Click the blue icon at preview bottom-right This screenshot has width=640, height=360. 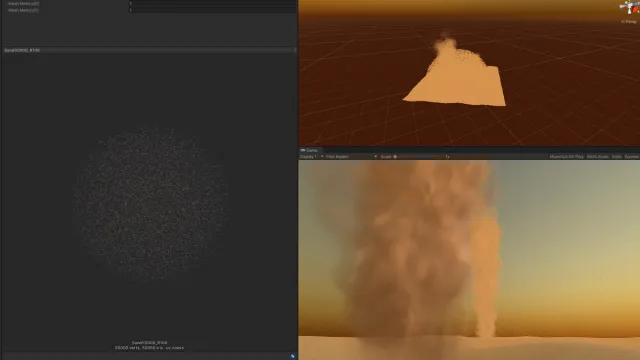coord(293,356)
